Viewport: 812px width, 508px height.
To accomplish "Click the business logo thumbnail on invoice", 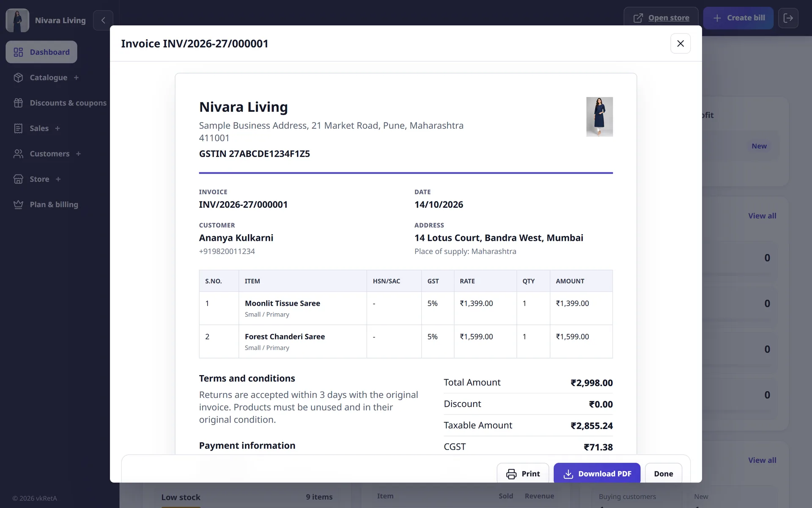I will [x=599, y=117].
